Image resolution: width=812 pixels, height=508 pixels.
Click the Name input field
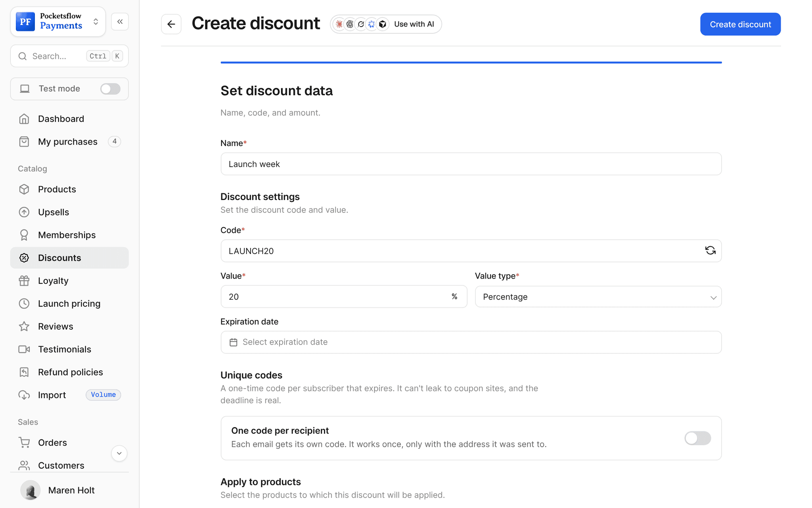pyautogui.click(x=471, y=164)
